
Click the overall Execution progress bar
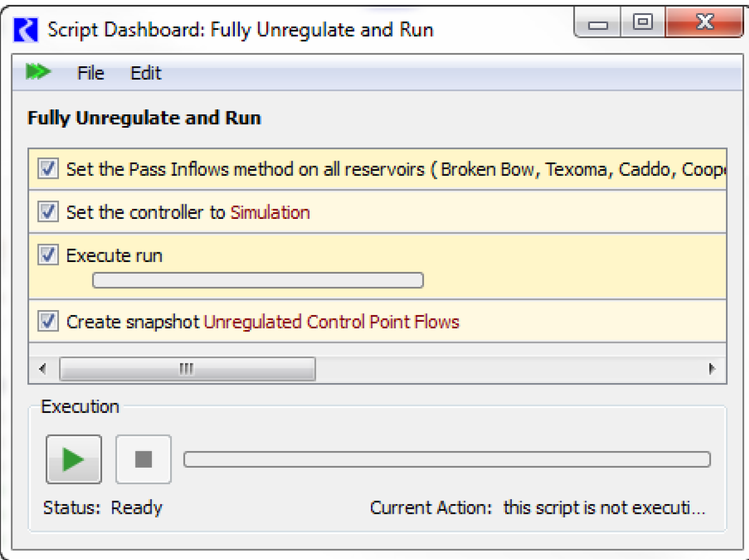(x=447, y=459)
